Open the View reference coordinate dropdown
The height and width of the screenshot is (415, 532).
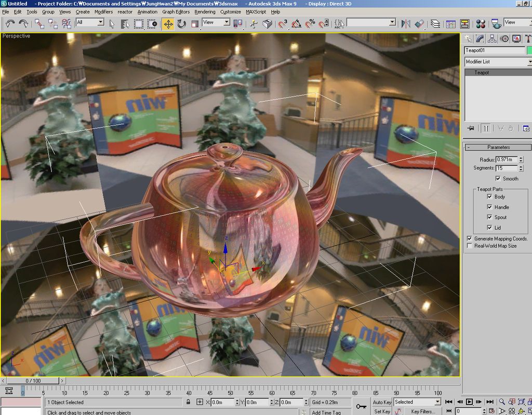click(x=216, y=22)
